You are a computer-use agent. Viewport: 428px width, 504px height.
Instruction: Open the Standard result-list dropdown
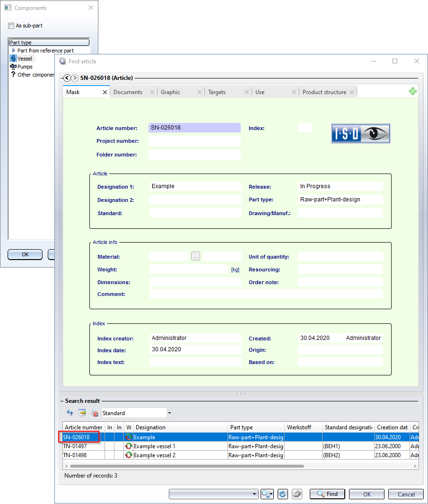click(x=169, y=413)
